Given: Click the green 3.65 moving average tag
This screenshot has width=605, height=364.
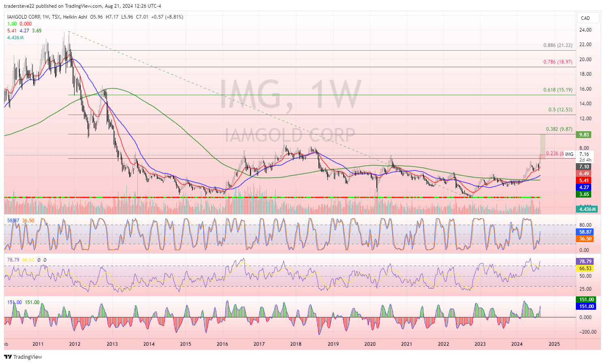Looking at the screenshot, I should click(584, 194).
